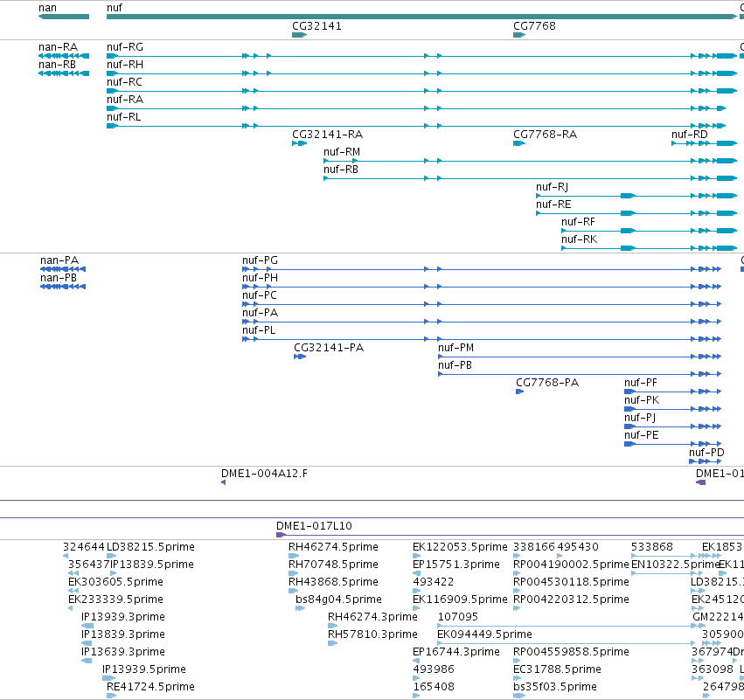Select transcript nuf-RH
The height and width of the screenshot is (700, 744).
125,65
